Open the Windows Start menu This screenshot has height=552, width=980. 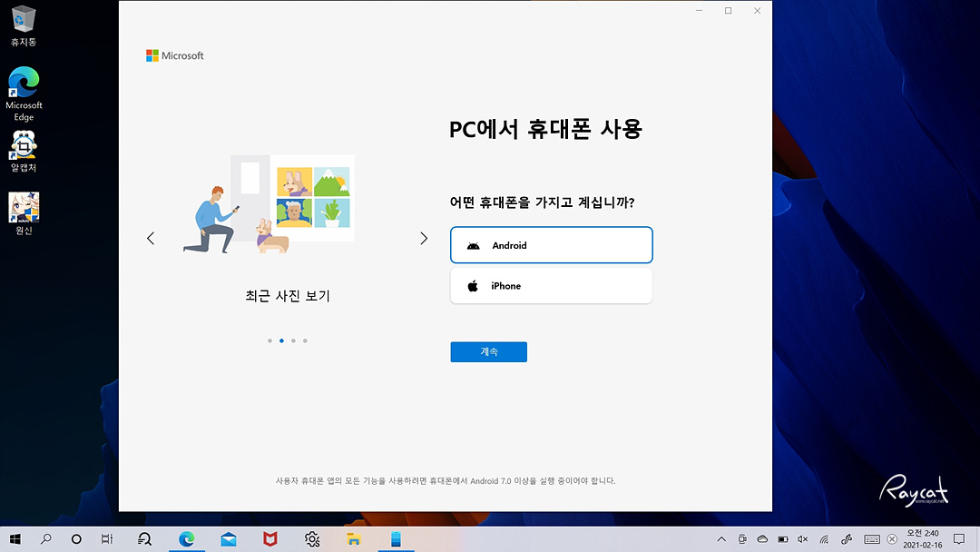[15, 539]
